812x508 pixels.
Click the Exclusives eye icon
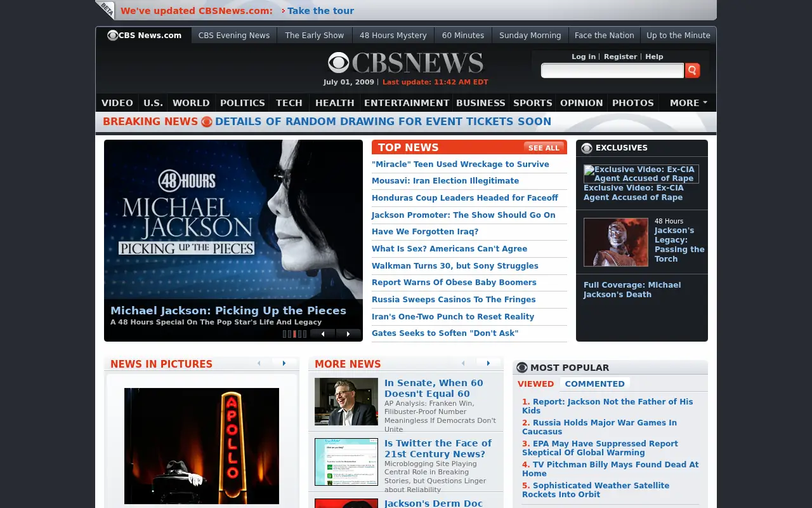coord(587,148)
